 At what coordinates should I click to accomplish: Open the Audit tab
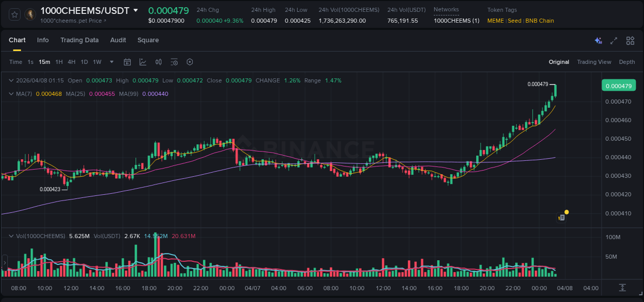[x=118, y=40]
